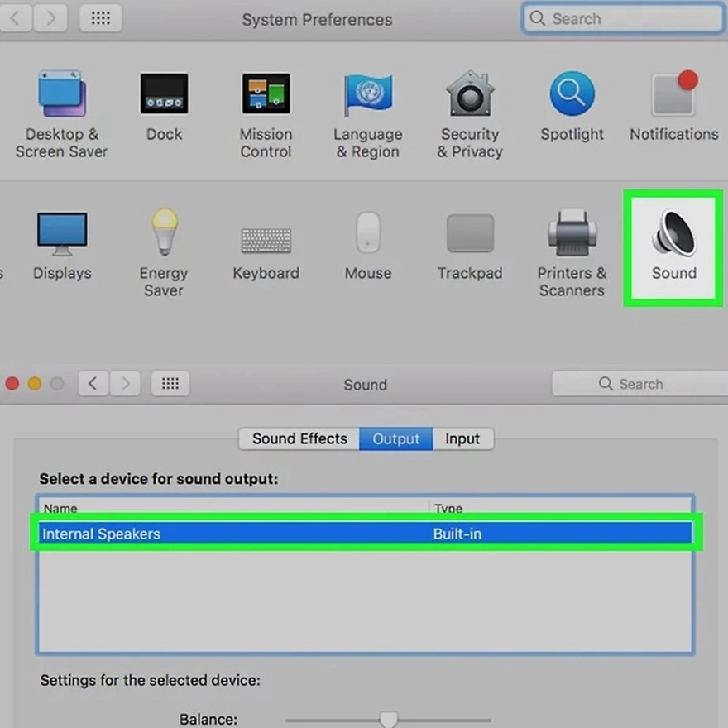
Task: Adjust the Balance slider
Action: pos(389,719)
